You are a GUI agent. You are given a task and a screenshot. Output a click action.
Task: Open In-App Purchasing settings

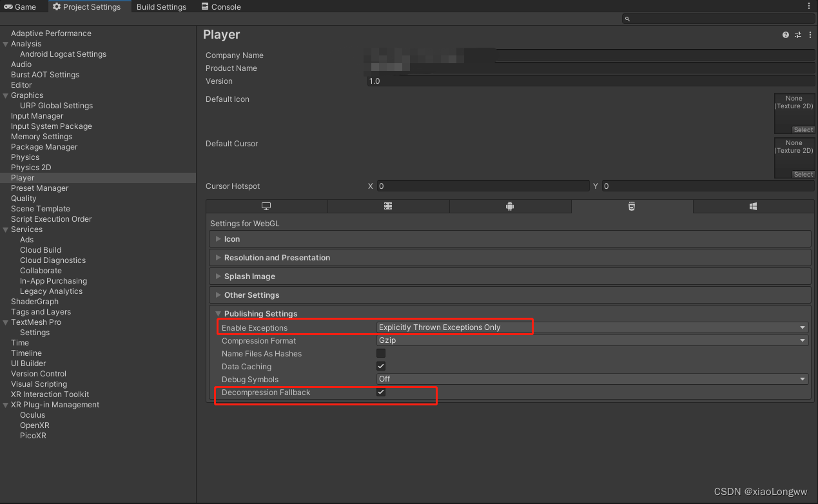pos(54,281)
